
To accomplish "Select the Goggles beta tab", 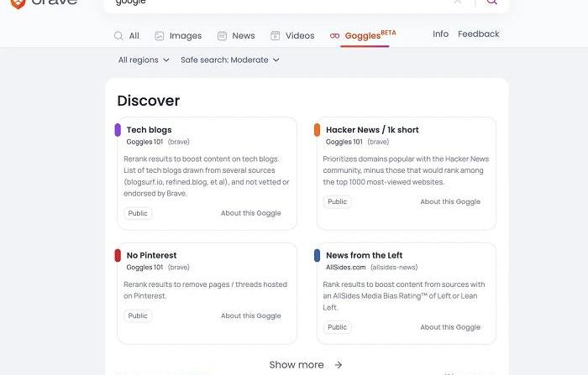I will pos(363,36).
